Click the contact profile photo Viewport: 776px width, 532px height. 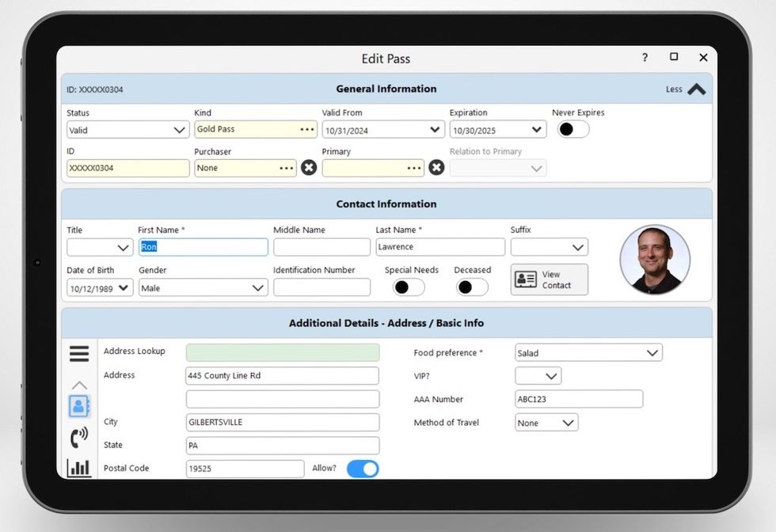pyautogui.click(x=655, y=260)
